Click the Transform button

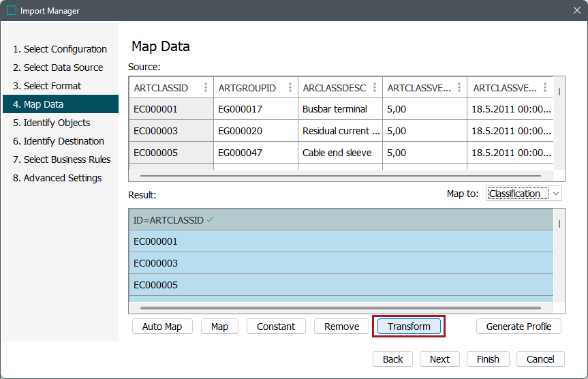[409, 327]
